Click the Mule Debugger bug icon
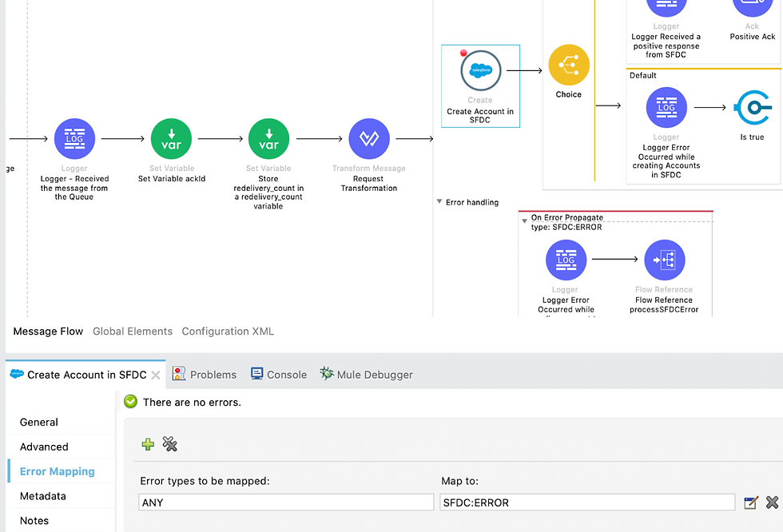 coord(327,373)
